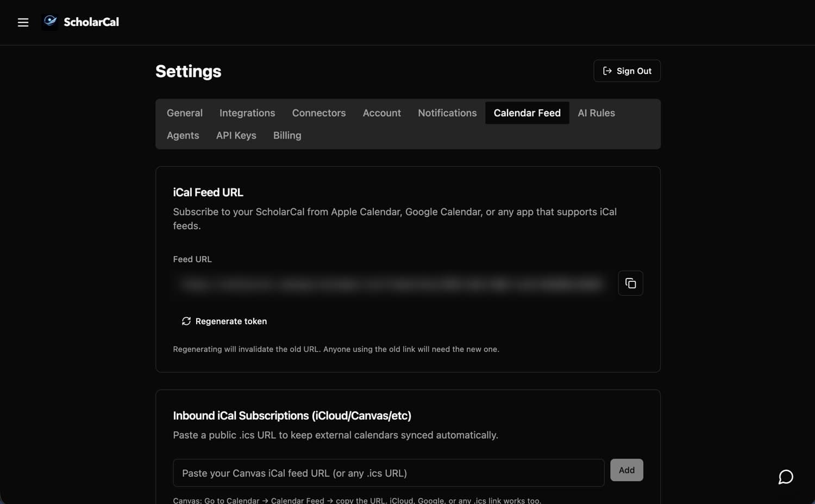
Task: Click the blurred Feed URL field
Action: (x=391, y=283)
